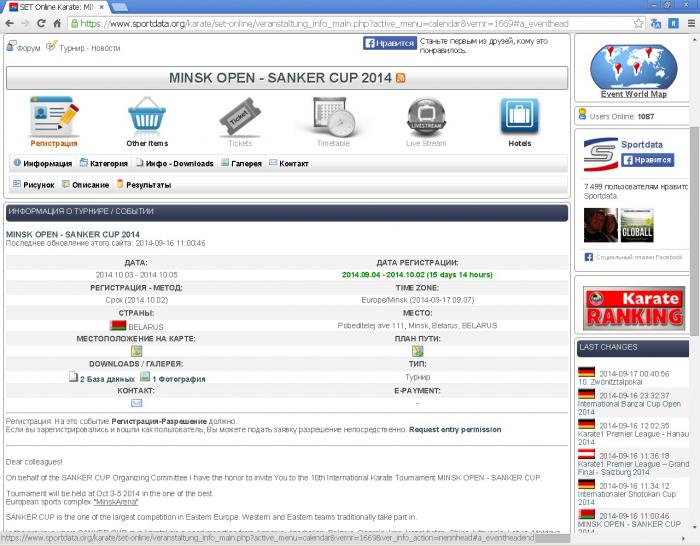This screenshot has height=546, width=700.
Task: Open the Контакт tab
Action: (289, 163)
